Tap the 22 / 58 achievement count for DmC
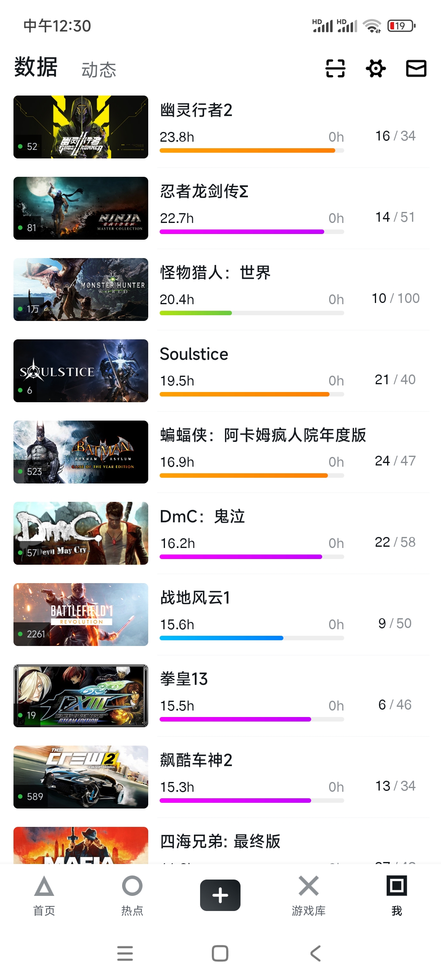This screenshot has width=441, height=980. tap(395, 542)
